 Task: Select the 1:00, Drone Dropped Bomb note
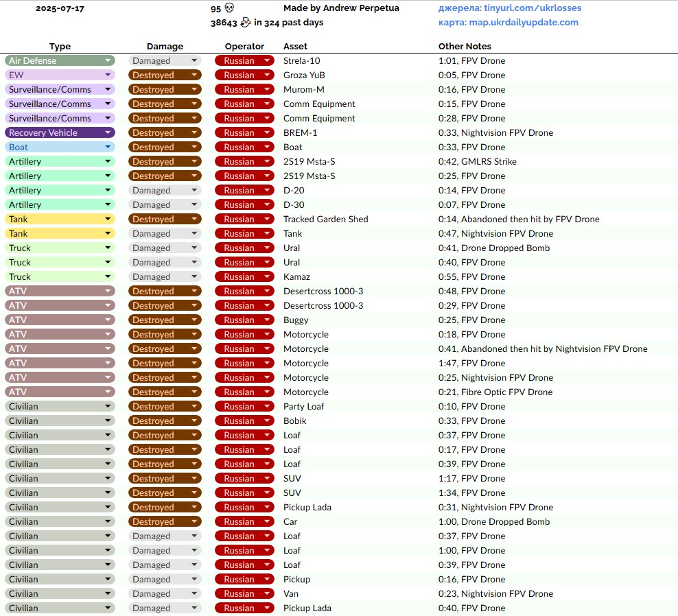click(x=494, y=522)
